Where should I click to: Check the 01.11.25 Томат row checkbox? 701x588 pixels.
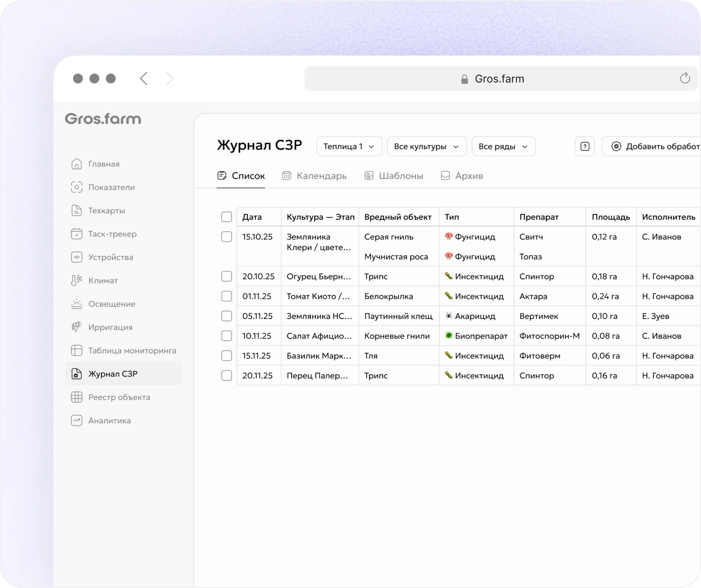227,296
